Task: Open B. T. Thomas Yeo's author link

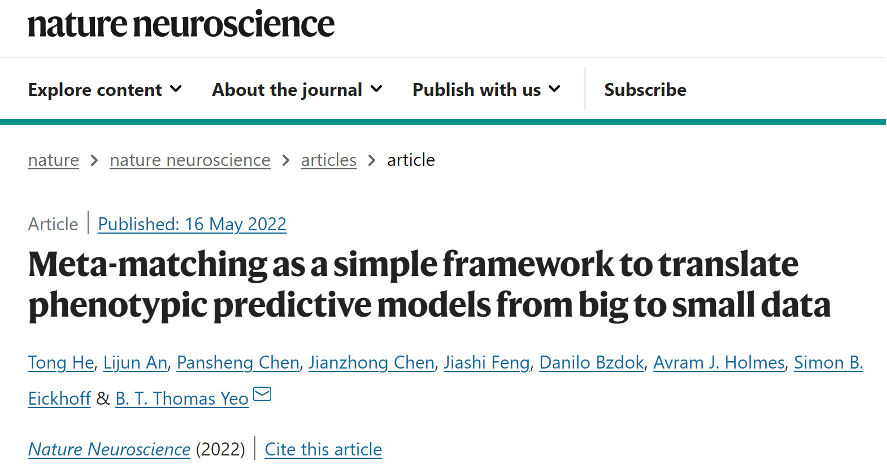Action: pos(181,398)
